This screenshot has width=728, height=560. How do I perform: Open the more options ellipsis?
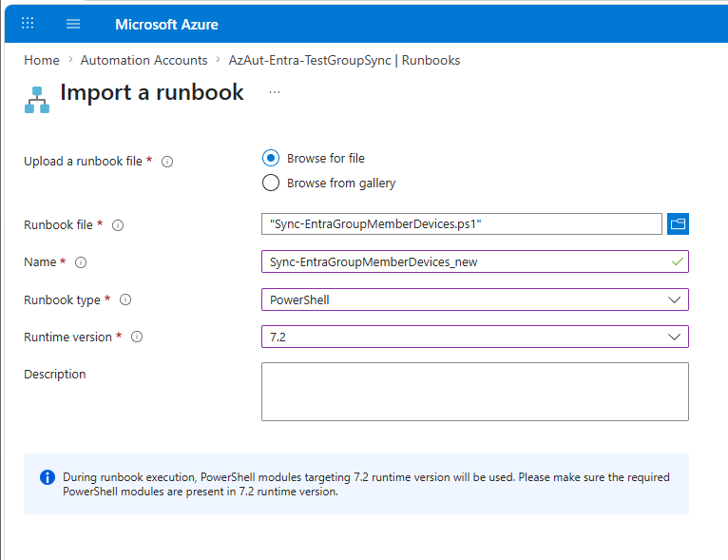(275, 92)
